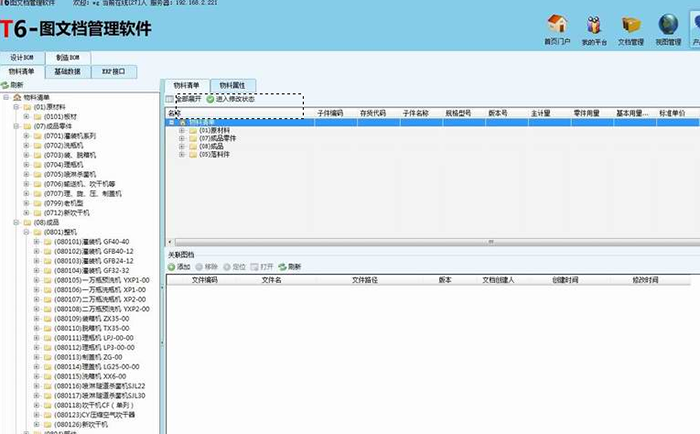
Task: Select tree item (080106) XP1-00
Action: (100, 290)
